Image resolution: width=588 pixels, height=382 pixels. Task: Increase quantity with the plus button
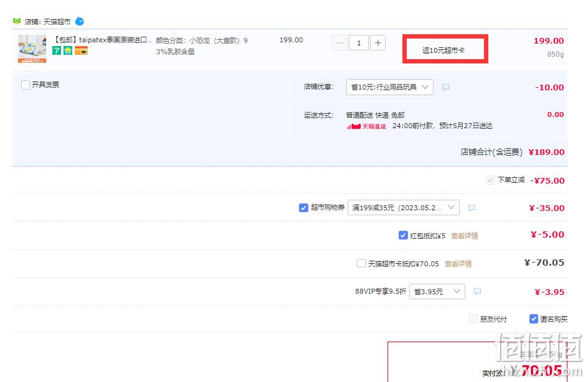coord(378,43)
